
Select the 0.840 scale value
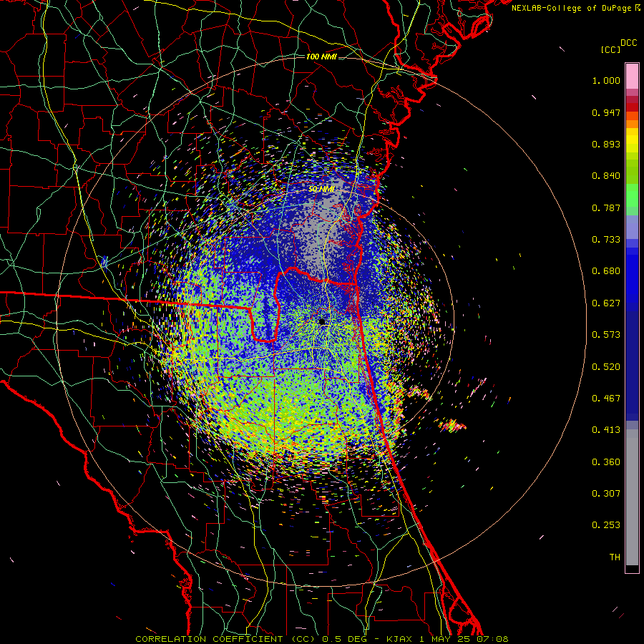606,176
